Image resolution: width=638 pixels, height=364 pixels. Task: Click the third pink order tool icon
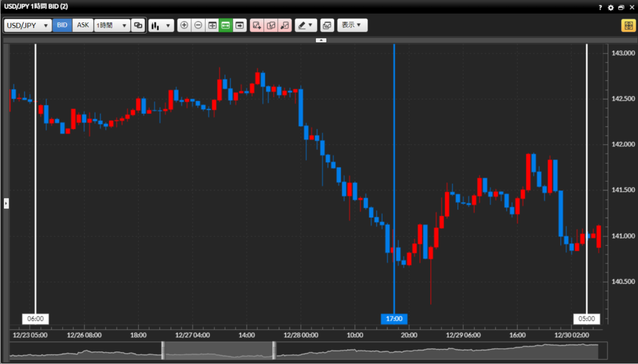pos(284,26)
